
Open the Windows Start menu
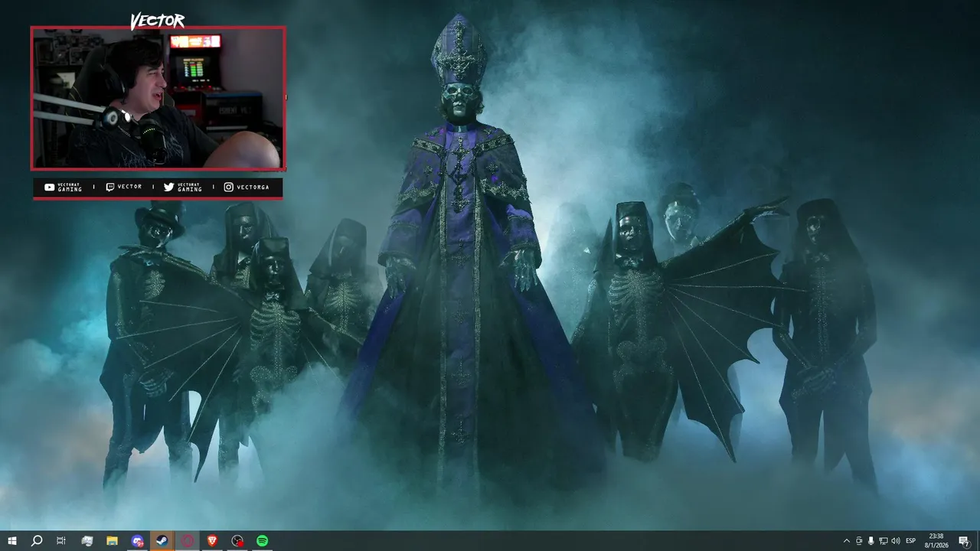(x=12, y=540)
